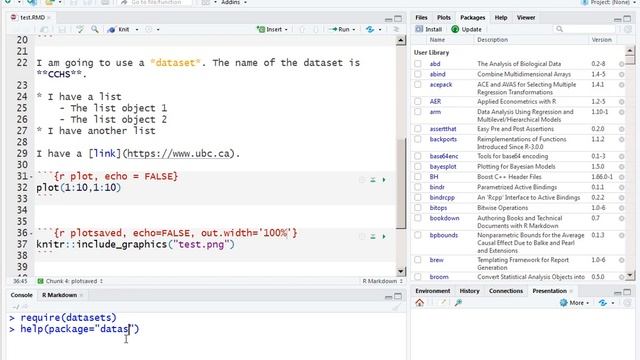Screen dimensions: 640x360
Task: Toggle the backports package checkbox
Action: [418, 139]
